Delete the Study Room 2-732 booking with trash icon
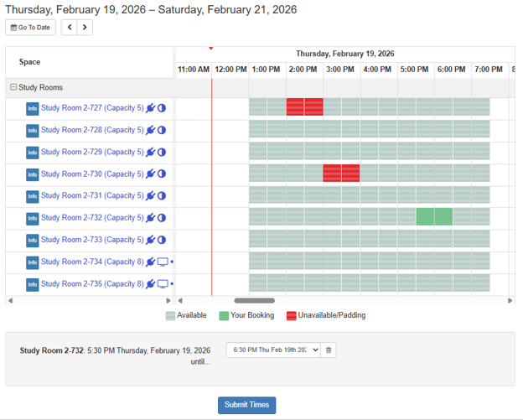 [x=329, y=350]
